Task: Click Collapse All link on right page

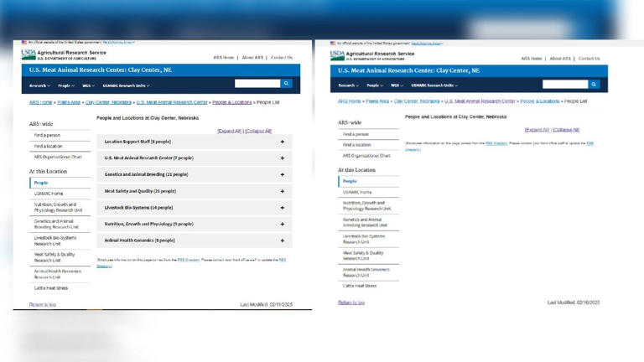Action: pos(566,130)
